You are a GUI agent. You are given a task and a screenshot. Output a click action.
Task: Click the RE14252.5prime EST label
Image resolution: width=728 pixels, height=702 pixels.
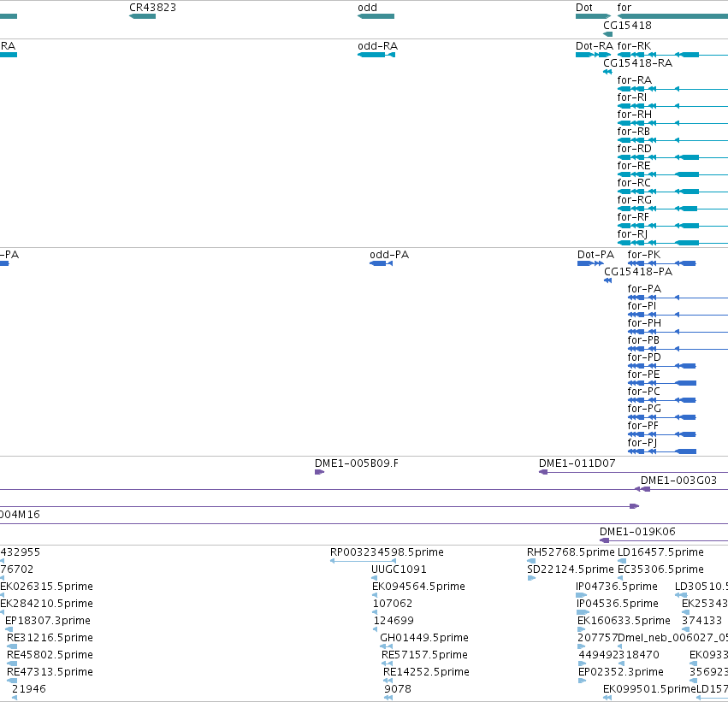[426, 672]
